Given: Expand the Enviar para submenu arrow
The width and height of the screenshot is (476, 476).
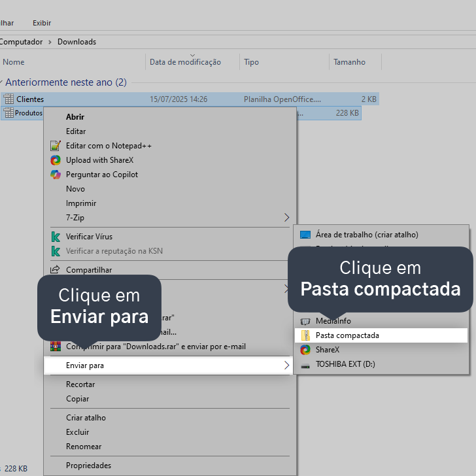Looking at the screenshot, I should (x=286, y=365).
